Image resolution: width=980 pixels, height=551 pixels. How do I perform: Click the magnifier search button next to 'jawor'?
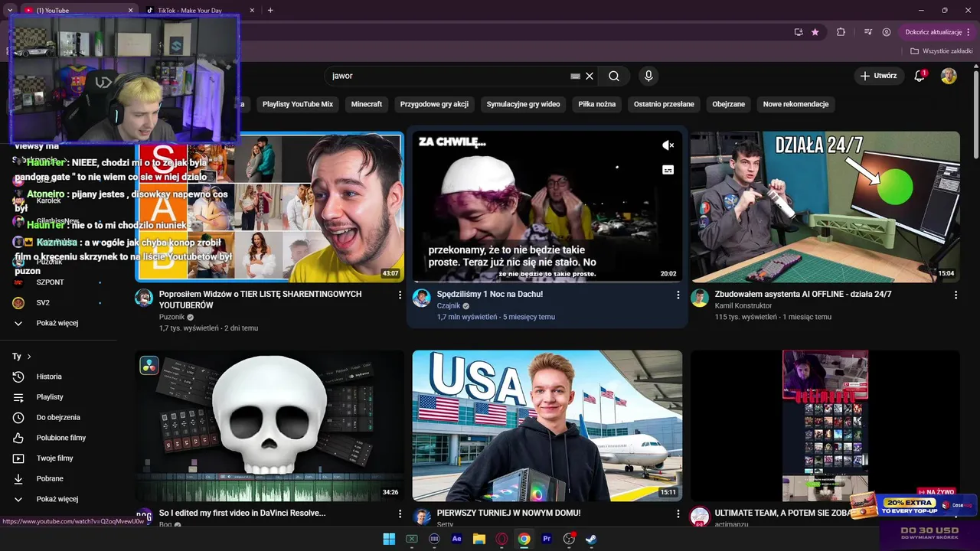click(x=614, y=76)
